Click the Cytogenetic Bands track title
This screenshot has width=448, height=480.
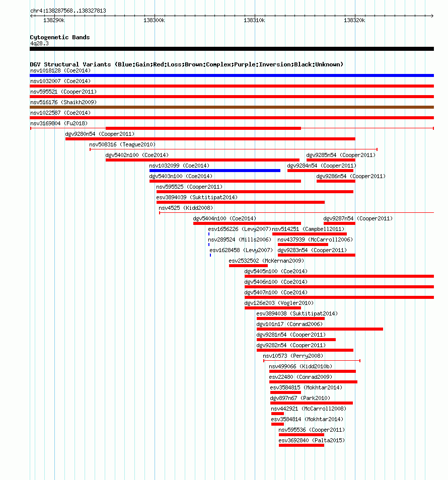60,37
